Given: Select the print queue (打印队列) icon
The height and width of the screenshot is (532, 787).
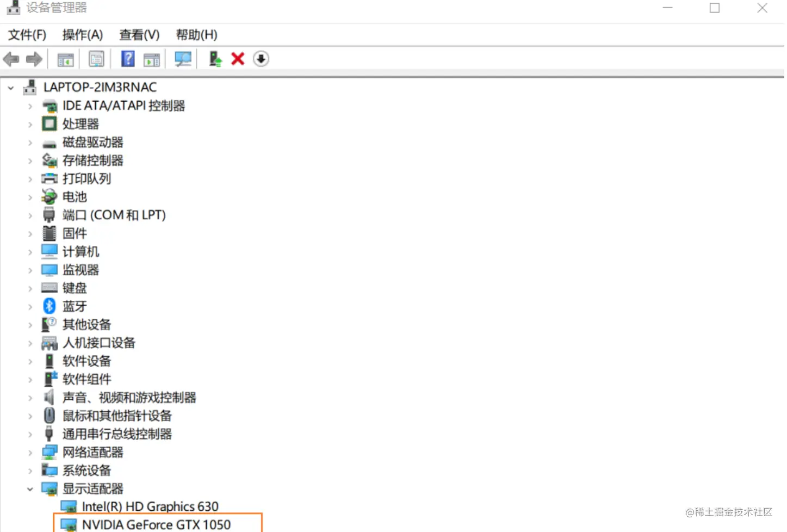Looking at the screenshot, I should point(49,178).
